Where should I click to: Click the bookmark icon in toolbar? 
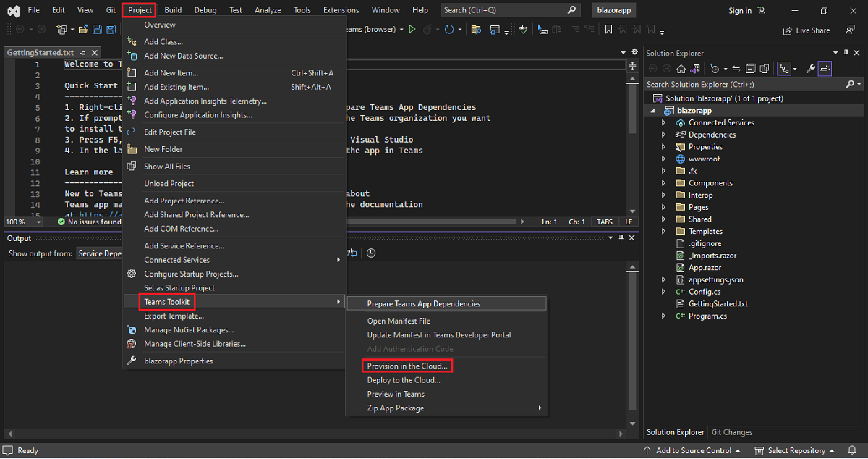[608, 30]
